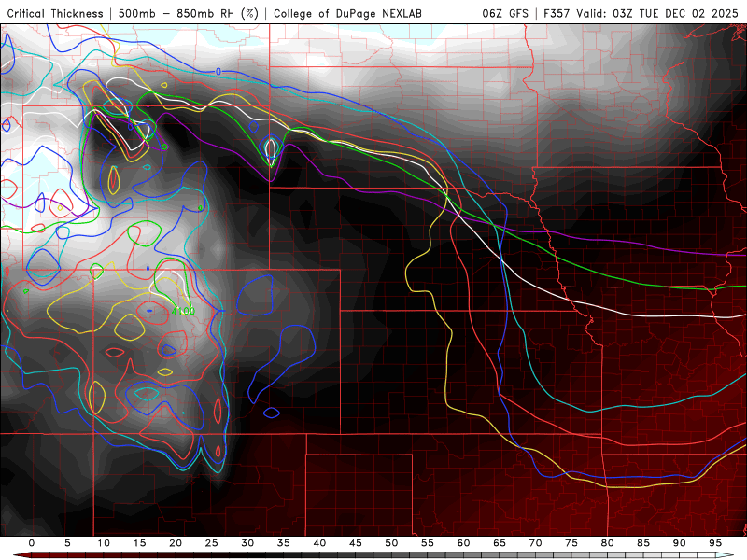Viewport: 747px width, 560px height.
Task: Click the blue contour label '0' on the map
Action: (x=218, y=72)
